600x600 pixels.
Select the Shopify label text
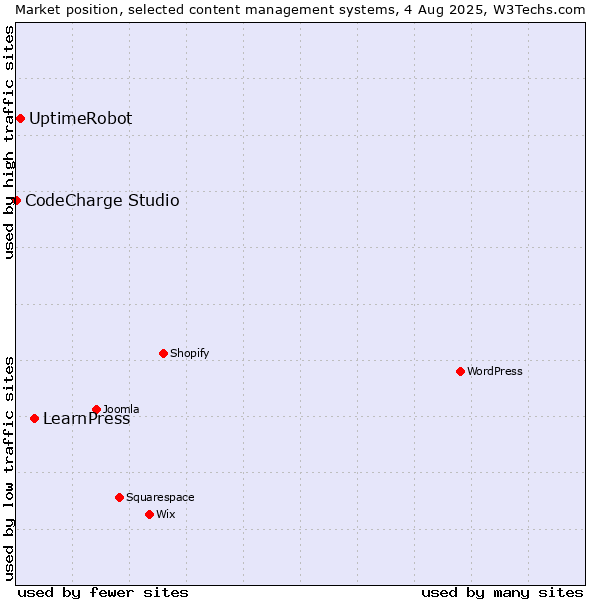(190, 354)
